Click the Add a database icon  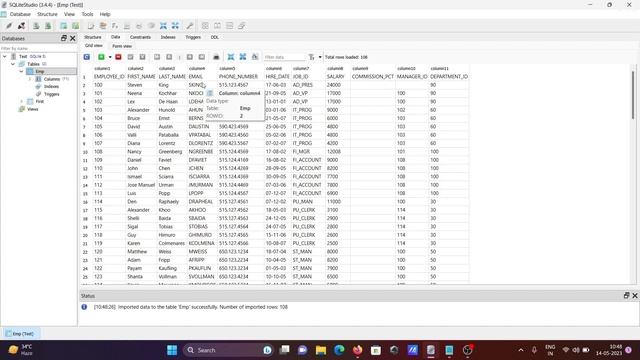(36, 26)
